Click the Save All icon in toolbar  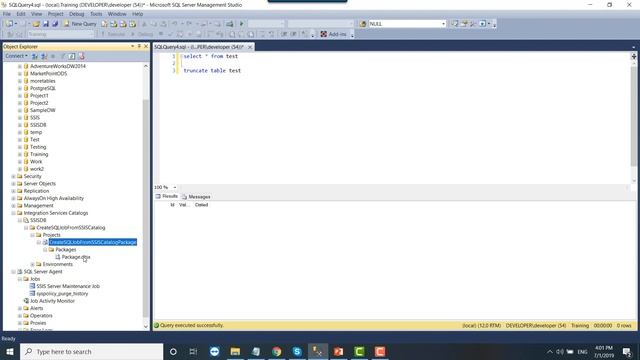(55, 24)
